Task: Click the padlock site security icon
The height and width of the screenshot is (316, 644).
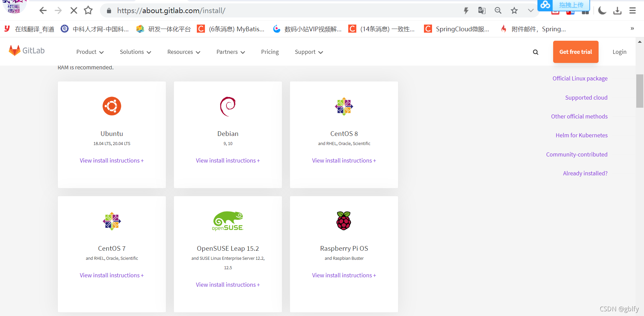Action: (109, 11)
